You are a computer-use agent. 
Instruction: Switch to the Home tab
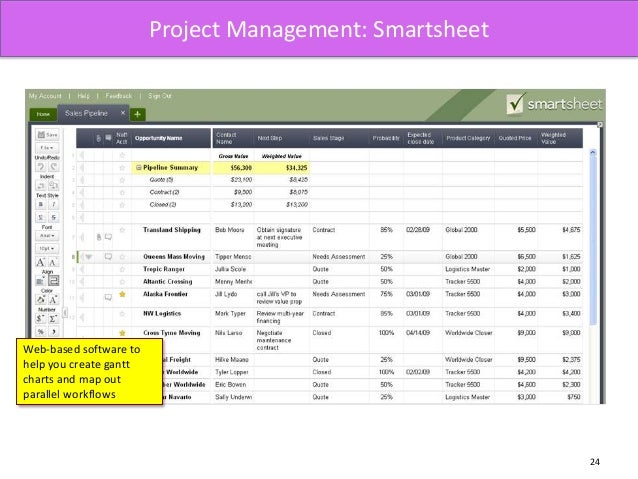click(43, 114)
